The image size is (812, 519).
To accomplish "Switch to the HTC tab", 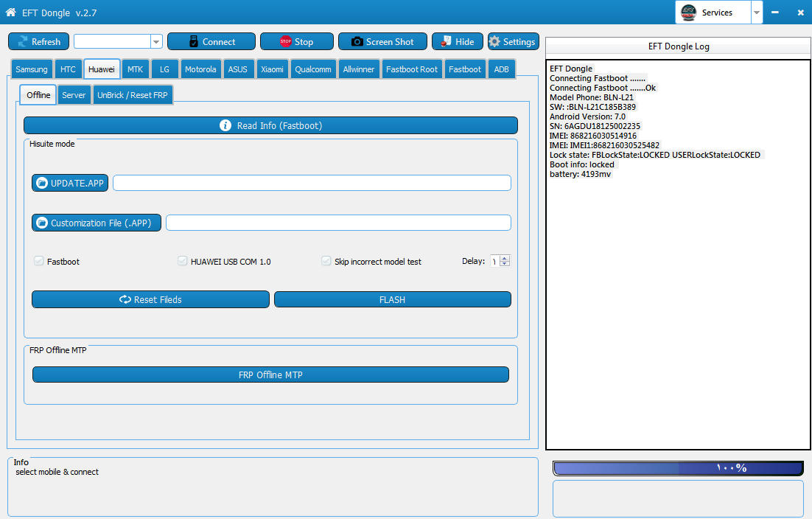I will point(68,69).
